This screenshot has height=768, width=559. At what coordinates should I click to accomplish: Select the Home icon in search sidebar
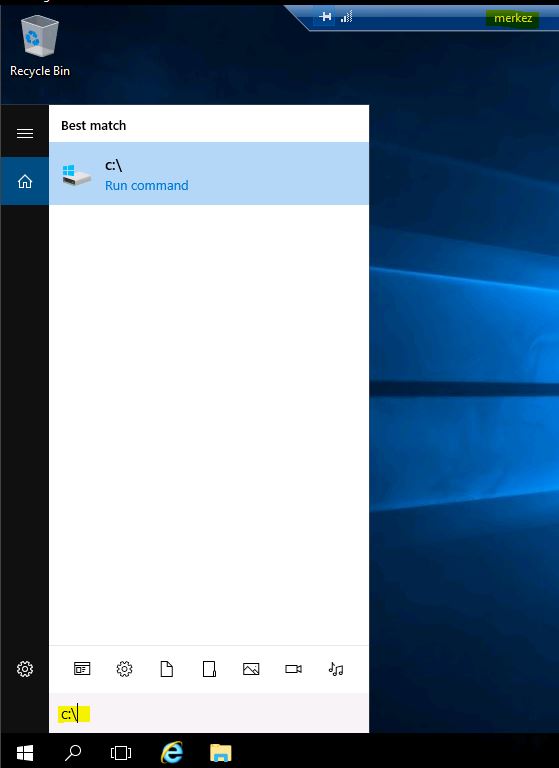(25, 181)
